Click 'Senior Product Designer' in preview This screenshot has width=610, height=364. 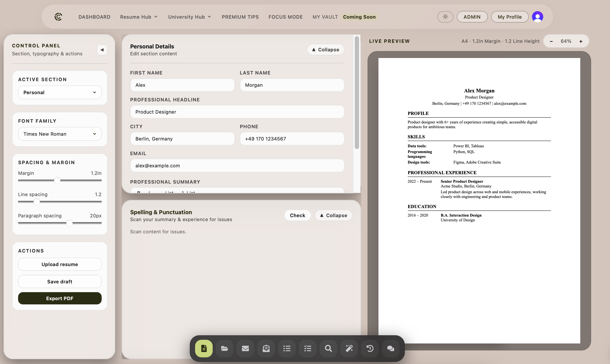click(462, 181)
